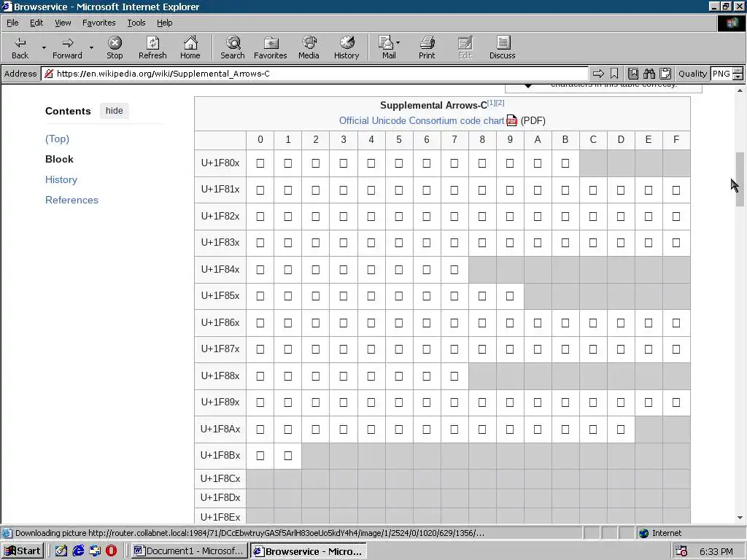This screenshot has width=747, height=560.
Task: Open the Favorites menu
Action: (98, 23)
